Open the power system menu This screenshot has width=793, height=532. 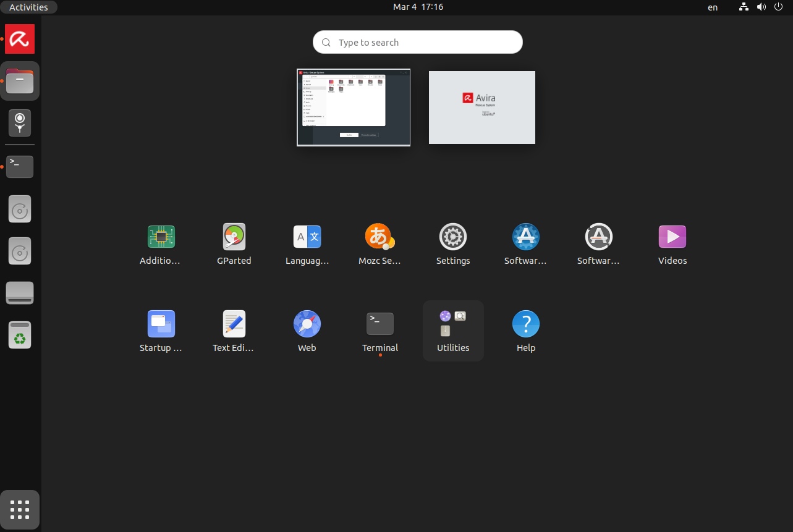[778, 7]
